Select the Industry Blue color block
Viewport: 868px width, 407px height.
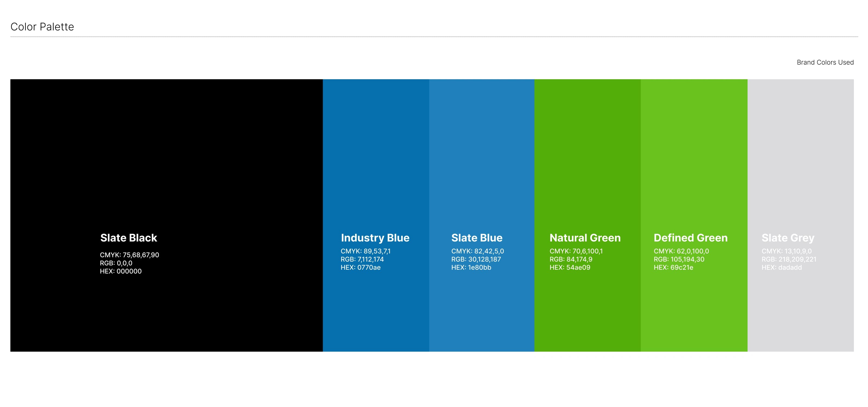[x=376, y=152]
